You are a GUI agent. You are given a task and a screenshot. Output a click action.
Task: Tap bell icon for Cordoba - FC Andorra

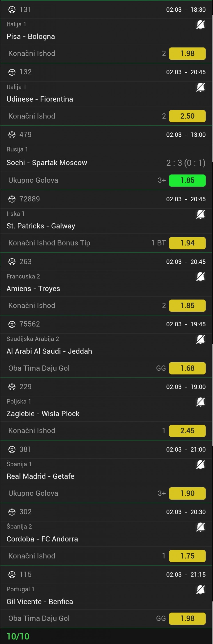coord(200,527)
